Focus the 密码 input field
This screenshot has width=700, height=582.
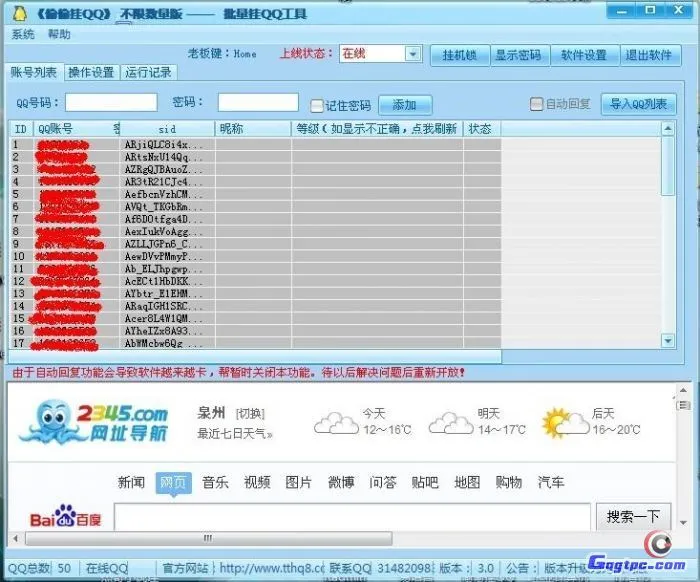258,103
